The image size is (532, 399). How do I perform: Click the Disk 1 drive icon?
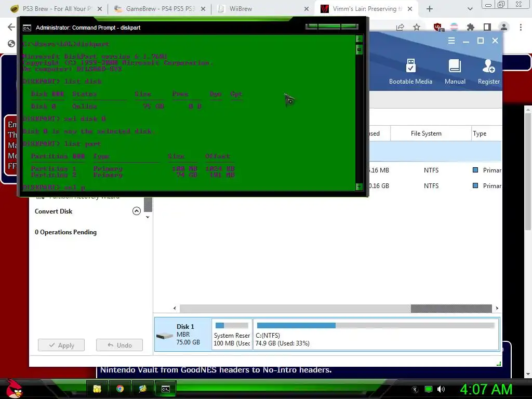pyautogui.click(x=165, y=336)
